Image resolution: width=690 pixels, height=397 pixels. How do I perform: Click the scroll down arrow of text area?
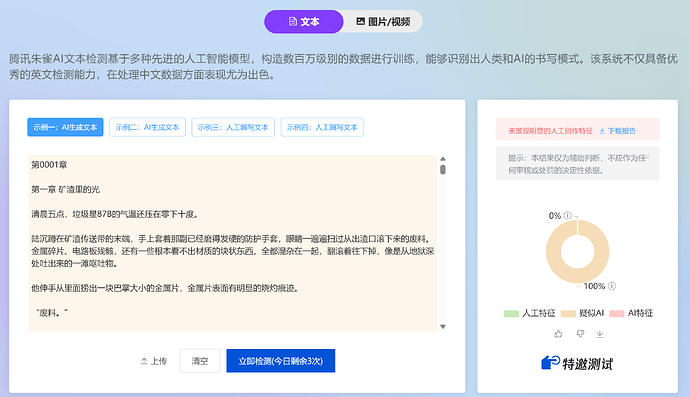click(443, 327)
